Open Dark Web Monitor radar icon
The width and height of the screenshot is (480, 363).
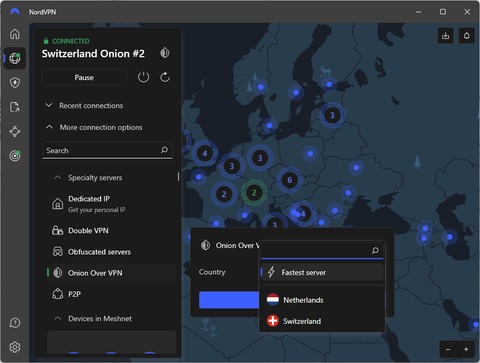coord(15,156)
